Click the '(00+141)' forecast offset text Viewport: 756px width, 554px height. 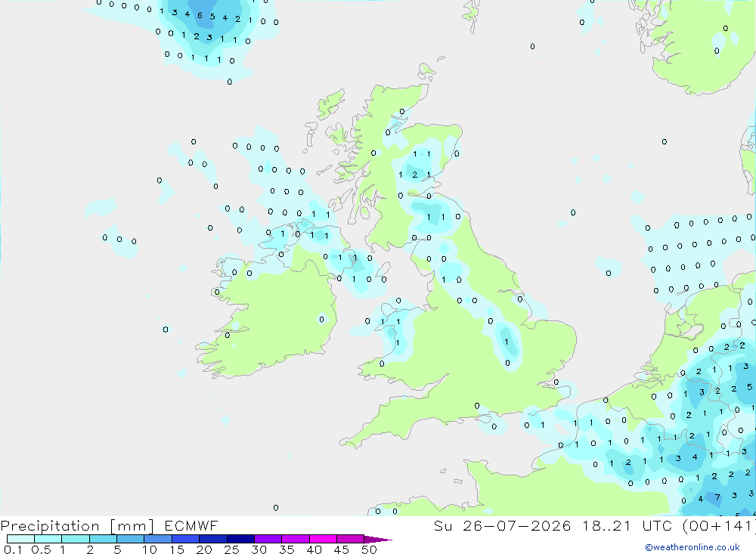[719, 526]
